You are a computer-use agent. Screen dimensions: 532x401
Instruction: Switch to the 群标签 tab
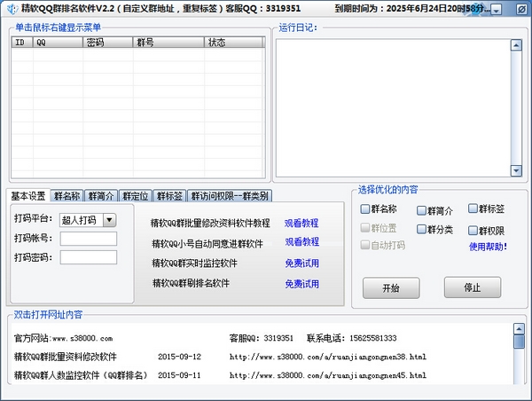click(x=169, y=196)
